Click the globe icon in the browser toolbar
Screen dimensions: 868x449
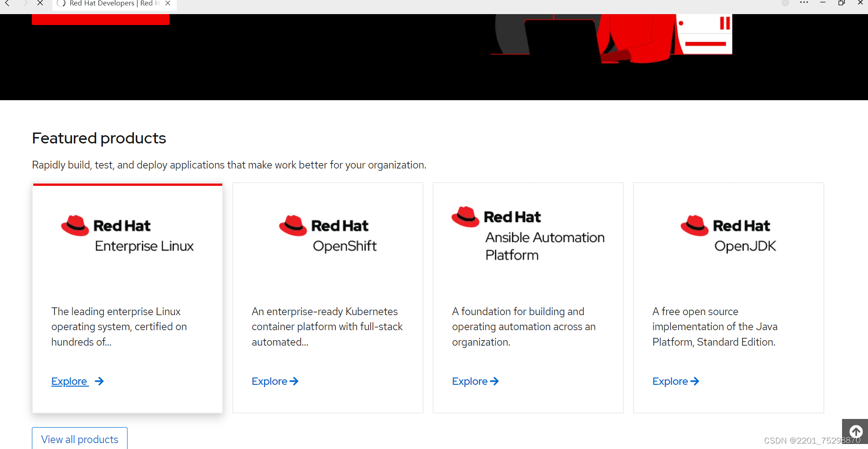[784, 3]
